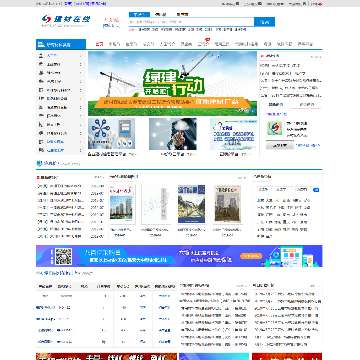The width and height of the screenshot is (360, 360).
Task: Click the red banner at page bottom left
Action: pos(106,356)
